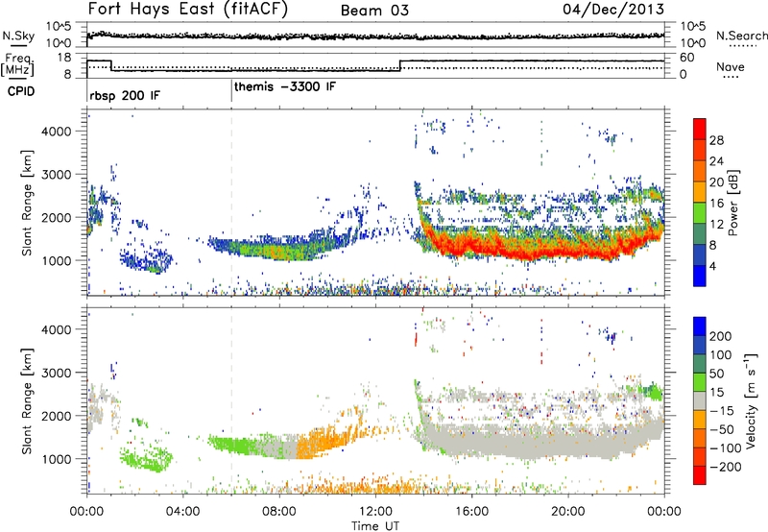Click 'Slant Range [km]' label of power panel
The width and height of the screenshot is (768, 532).
click(x=27, y=203)
